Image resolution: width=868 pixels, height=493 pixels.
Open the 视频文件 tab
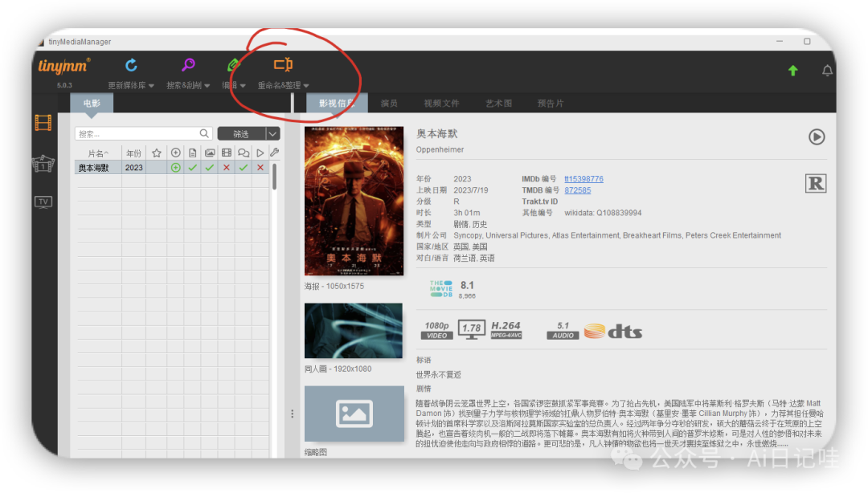tap(442, 104)
